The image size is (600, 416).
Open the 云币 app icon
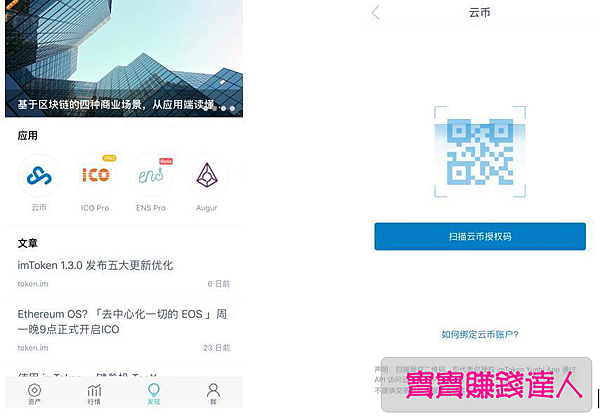pos(39,176)
